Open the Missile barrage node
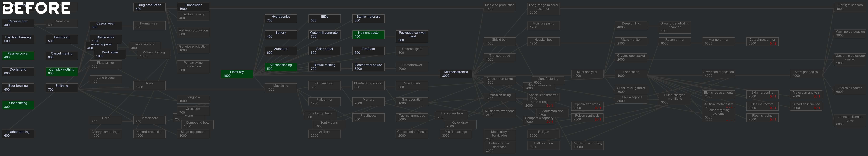This screenshot has width=868, height=156. point(456,134)
